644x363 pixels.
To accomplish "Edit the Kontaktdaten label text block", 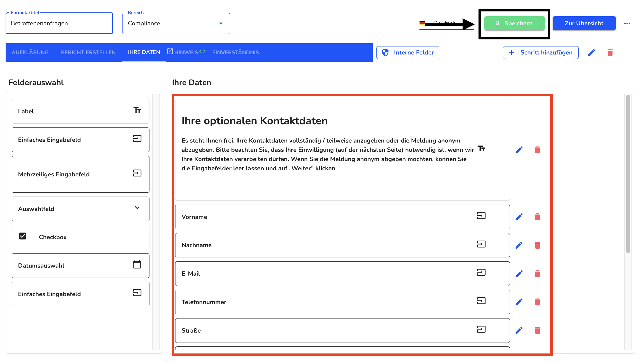I will (519, 150).
